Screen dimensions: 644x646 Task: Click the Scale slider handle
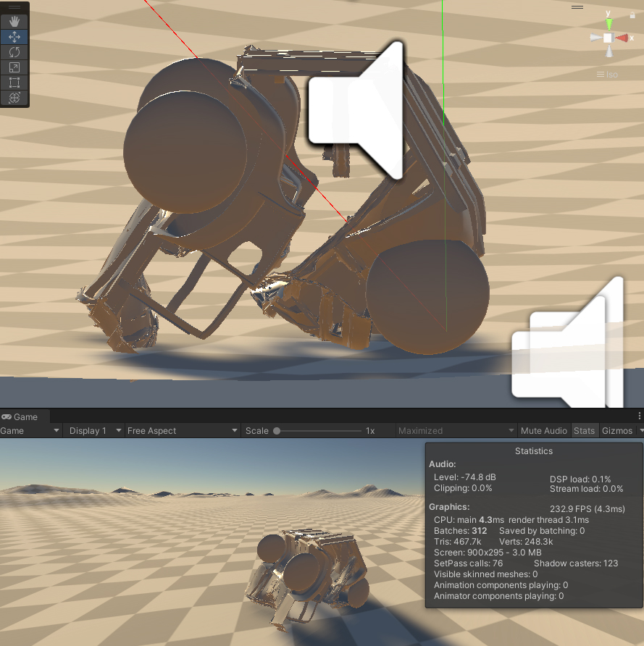(277, 431)
